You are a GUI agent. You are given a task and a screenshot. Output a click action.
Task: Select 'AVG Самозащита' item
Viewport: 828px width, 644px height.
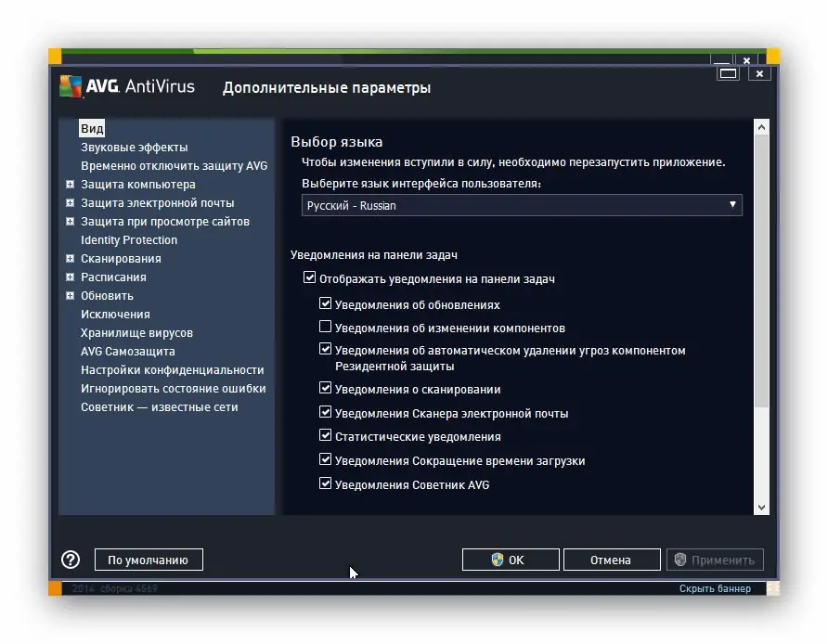[x=128, y=351]
